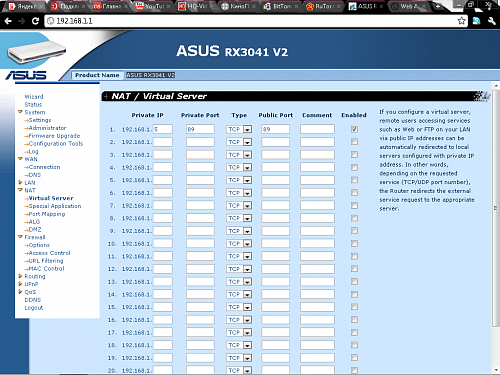Click the forward navigation arrow
This screenshot has width=500, height=375.
tap(22, 21)
